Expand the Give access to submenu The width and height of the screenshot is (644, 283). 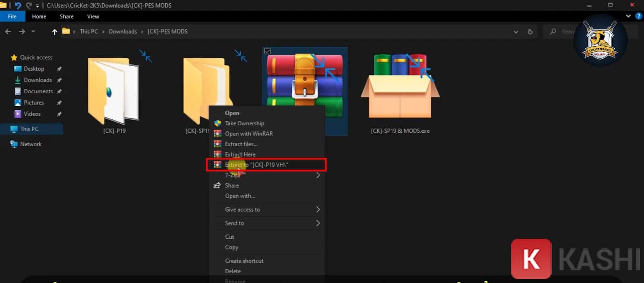tap(267, 209)
